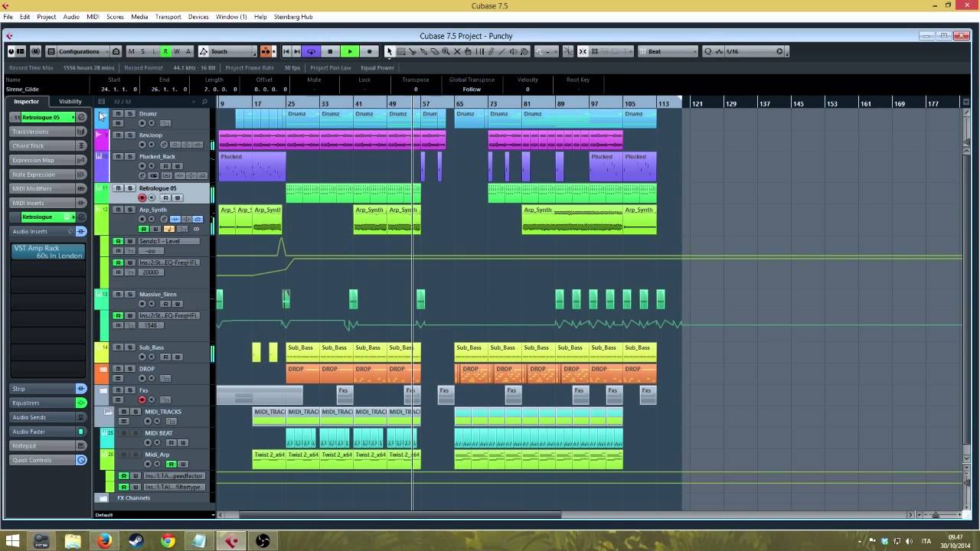980x551 pixels.
Task: Apply quantize with the round button
Action: pyautogui.click(x=779, y=51)
